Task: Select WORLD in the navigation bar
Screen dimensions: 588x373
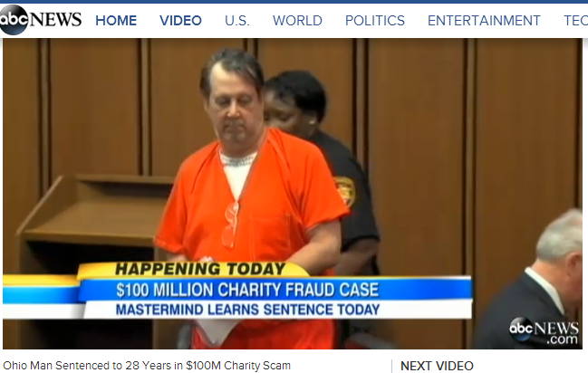Action: pyautogui.click(x=297, y=21)
